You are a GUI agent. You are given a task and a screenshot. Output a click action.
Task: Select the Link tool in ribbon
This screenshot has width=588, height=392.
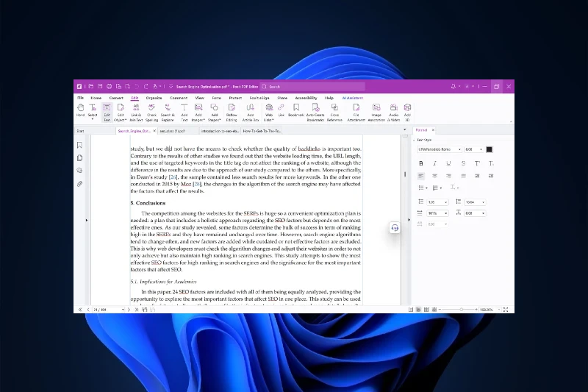coord(281,110)
